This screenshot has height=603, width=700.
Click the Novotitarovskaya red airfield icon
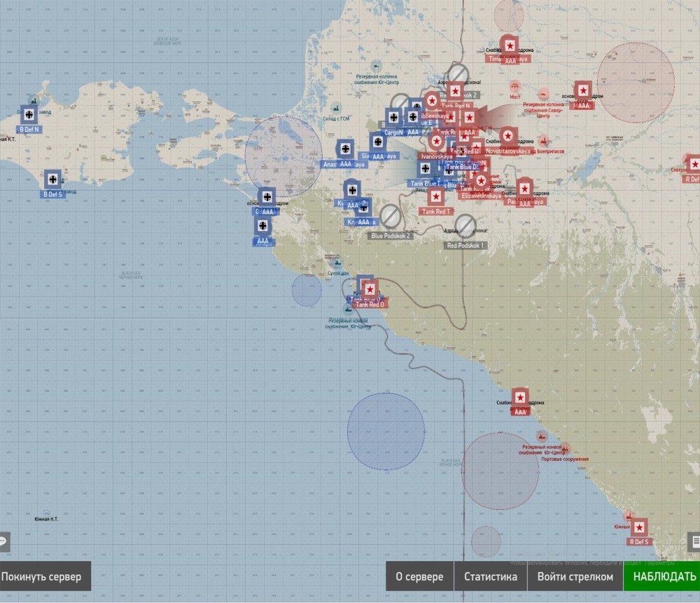point(507,137)
